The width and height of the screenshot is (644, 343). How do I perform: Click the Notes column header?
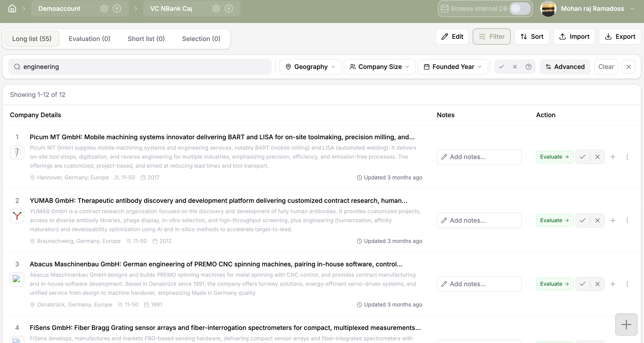click(x=445, y=115)
